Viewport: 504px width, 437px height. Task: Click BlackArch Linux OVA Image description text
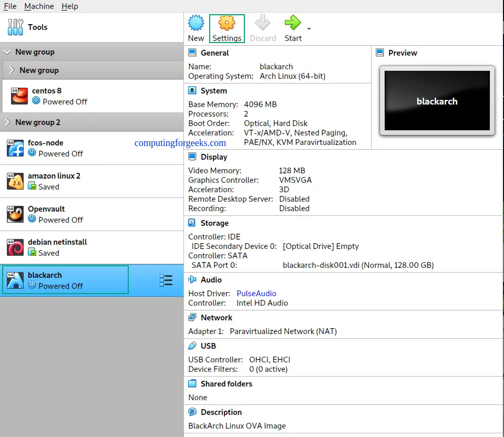(237, 426)
